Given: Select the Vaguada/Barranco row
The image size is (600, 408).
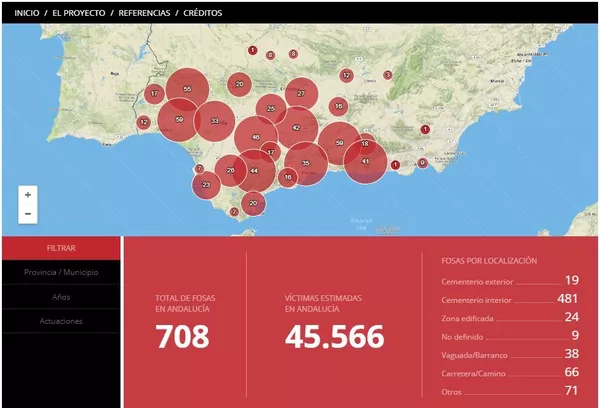Looking at the screenshot, I should [510, 354].
